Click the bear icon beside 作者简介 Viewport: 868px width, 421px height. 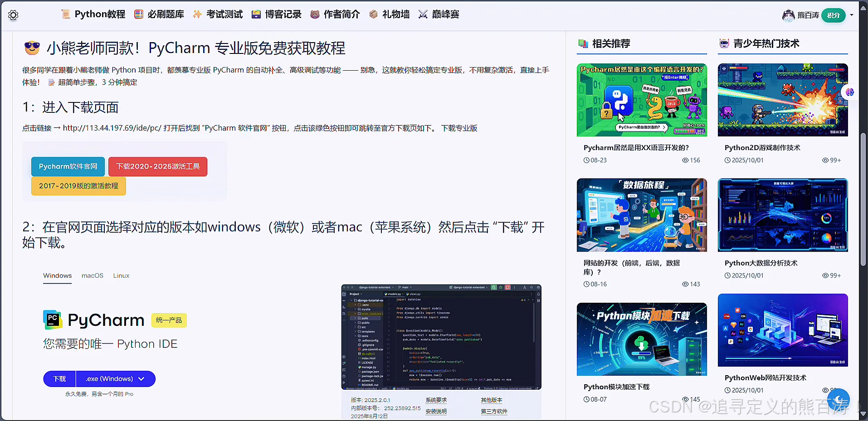click(x=315, y=15)
